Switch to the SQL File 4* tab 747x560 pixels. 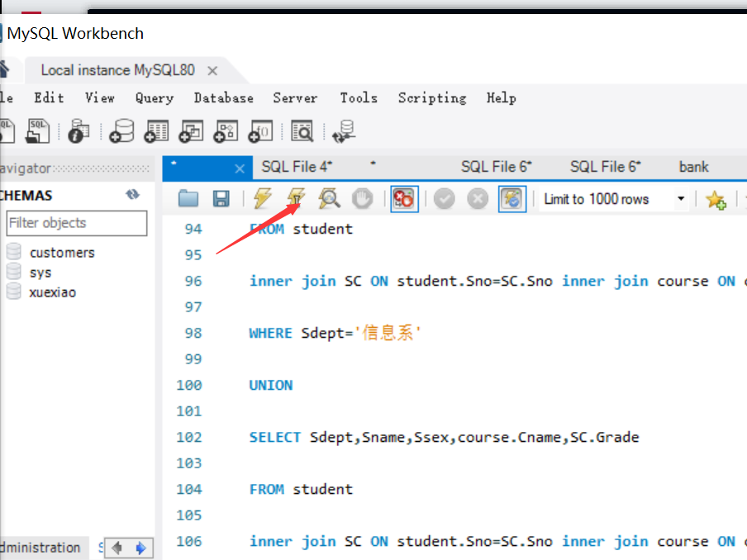pyautogui.click(x=297, y=167)
